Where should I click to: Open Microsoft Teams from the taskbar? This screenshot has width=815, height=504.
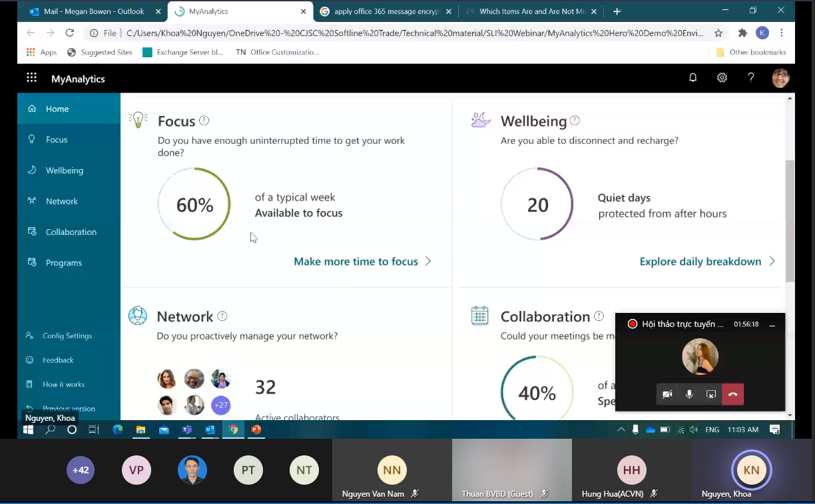[187, 429]
